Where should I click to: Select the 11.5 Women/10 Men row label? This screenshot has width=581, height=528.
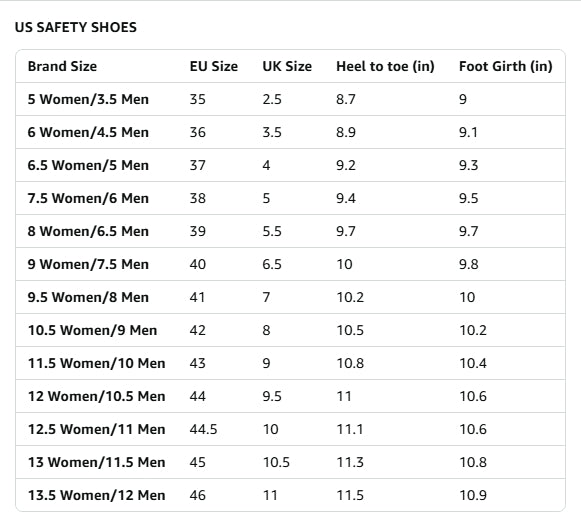96,363
